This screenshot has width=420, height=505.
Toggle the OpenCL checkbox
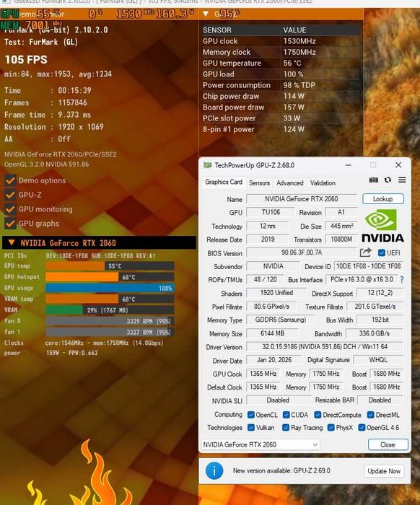(251, 415)
